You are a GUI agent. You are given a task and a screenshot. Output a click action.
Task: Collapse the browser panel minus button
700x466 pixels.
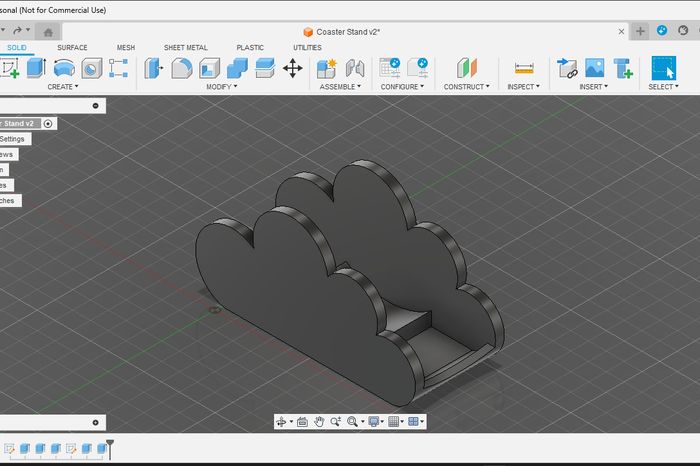(96, 106)
